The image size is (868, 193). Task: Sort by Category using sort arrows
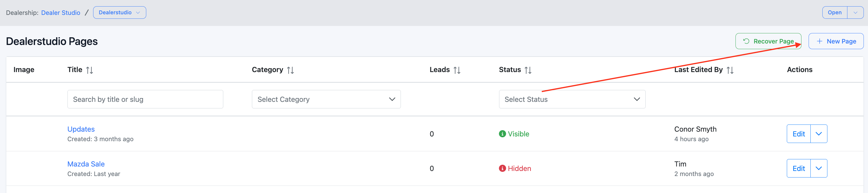[290, 70]
